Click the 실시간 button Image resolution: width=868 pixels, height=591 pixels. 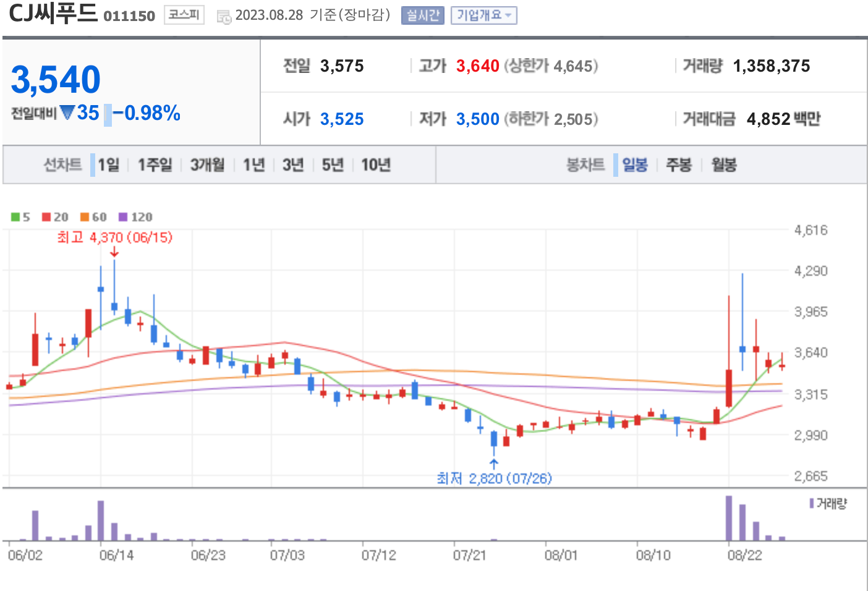pyautogui.click(x=423, y=15)
